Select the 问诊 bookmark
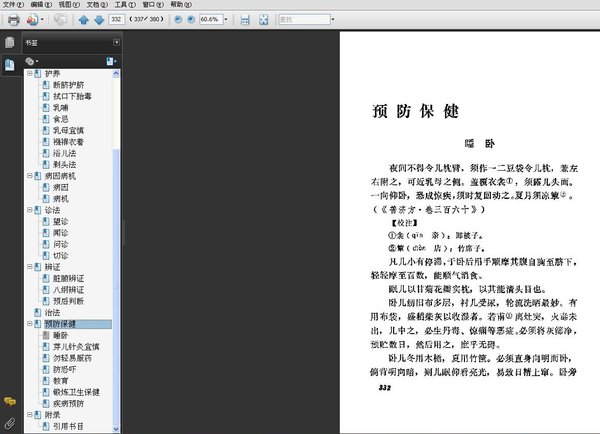 (x=60, y=244)
